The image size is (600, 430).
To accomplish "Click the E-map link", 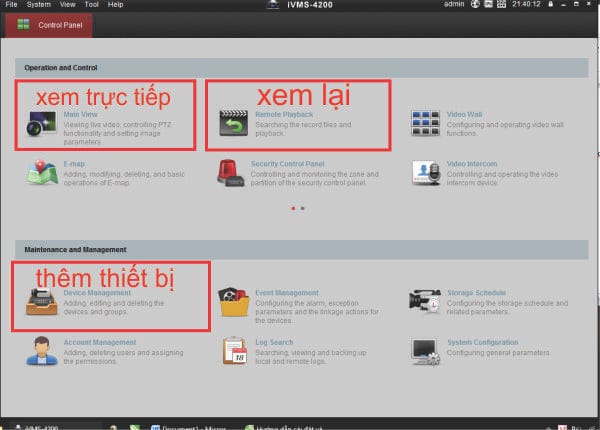I will point(74,164).
